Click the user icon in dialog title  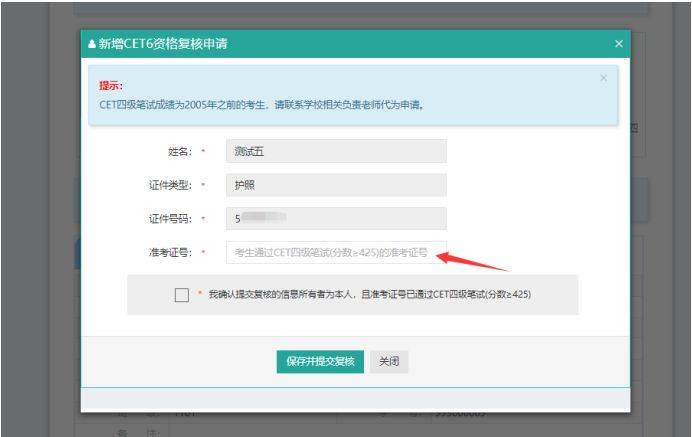pos(92,44)
